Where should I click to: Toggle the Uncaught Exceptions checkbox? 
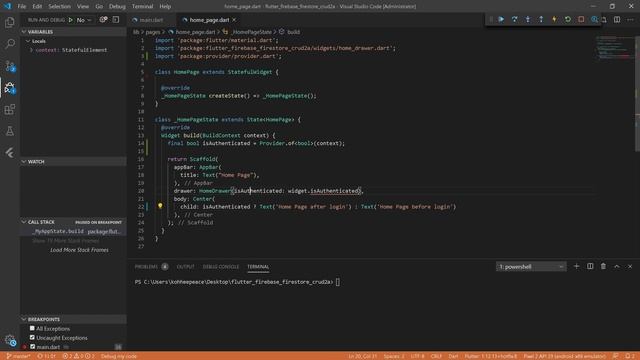[x=32, y=338]
